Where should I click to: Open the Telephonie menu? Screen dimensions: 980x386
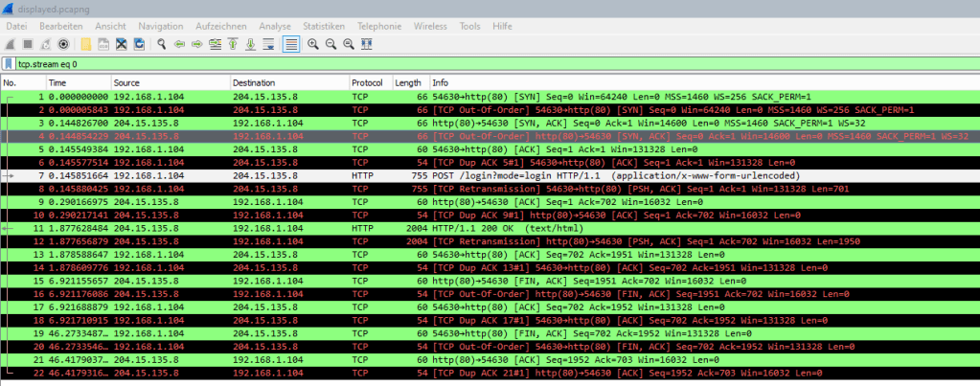[378, 25]
